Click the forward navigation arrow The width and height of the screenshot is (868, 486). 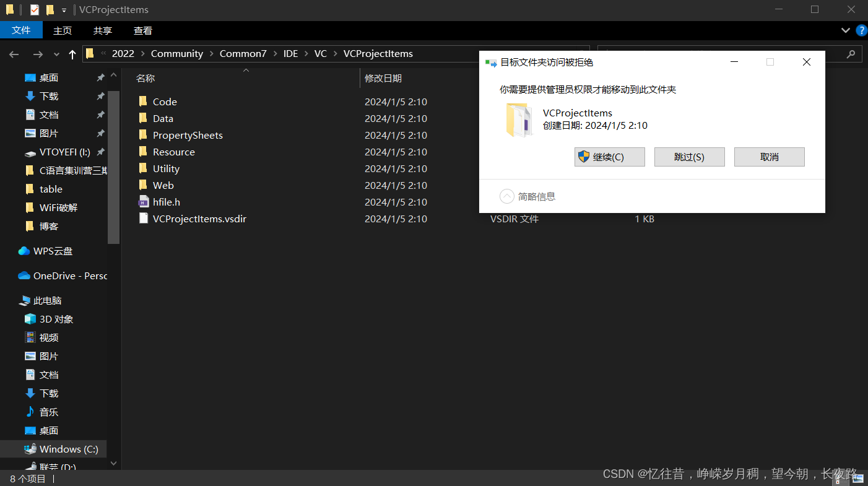pyautogui.click(x=38, y=54)
